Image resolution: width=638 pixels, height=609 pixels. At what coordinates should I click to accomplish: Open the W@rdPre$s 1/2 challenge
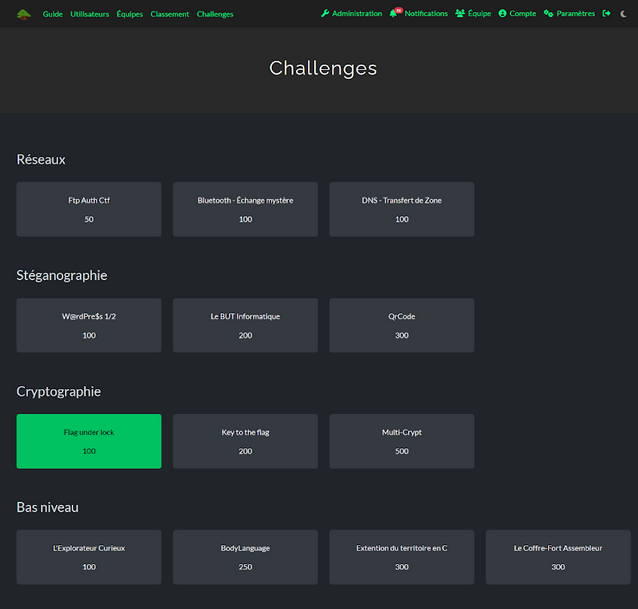(89, 325)
